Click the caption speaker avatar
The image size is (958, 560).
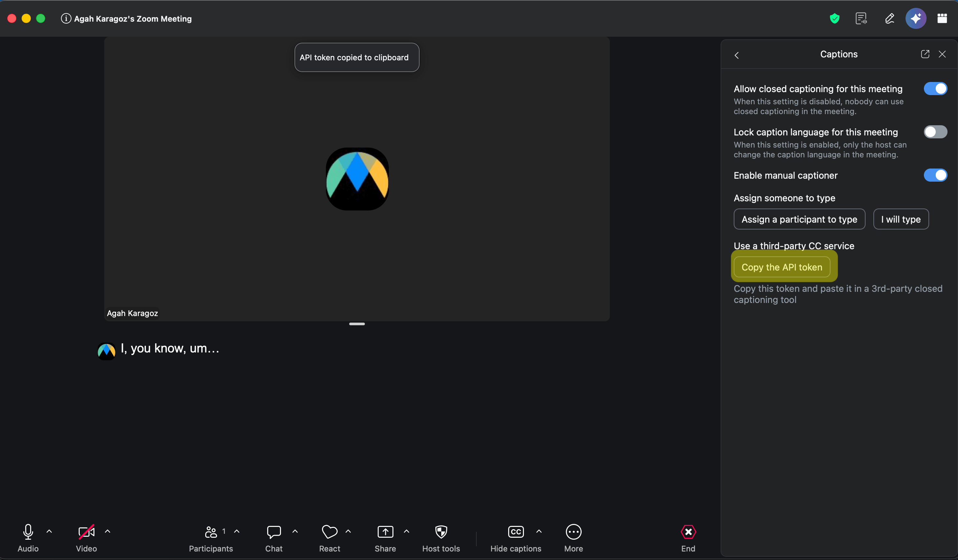click(x=107, y=351)
